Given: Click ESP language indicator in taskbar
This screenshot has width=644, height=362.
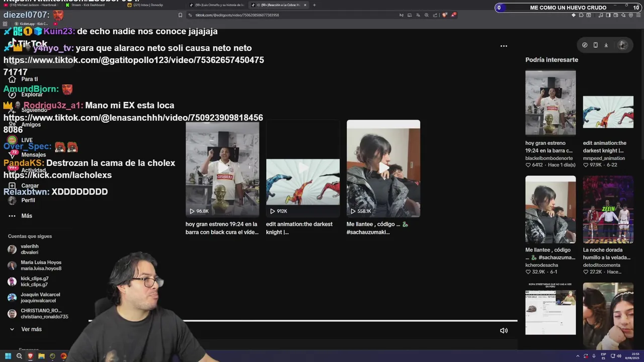Looking at the screenshot, I should click(x=604, y=356).
